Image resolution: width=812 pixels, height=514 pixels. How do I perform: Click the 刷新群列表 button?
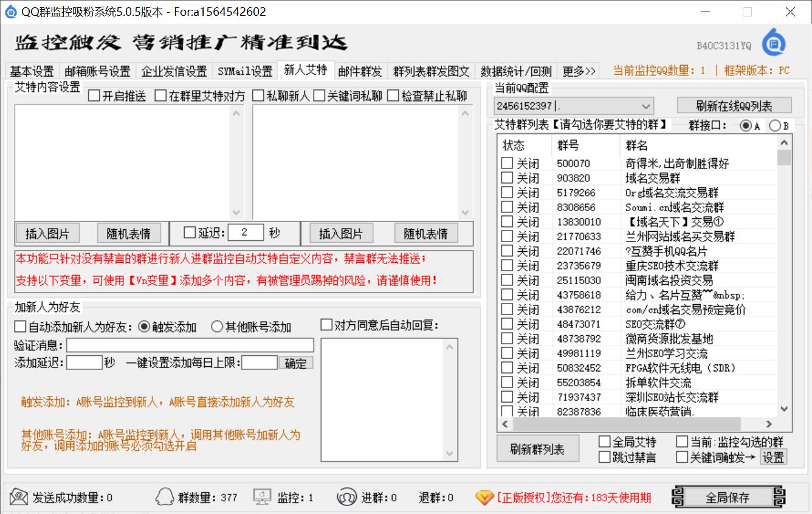pyautogui.click(x=537, y=450)
